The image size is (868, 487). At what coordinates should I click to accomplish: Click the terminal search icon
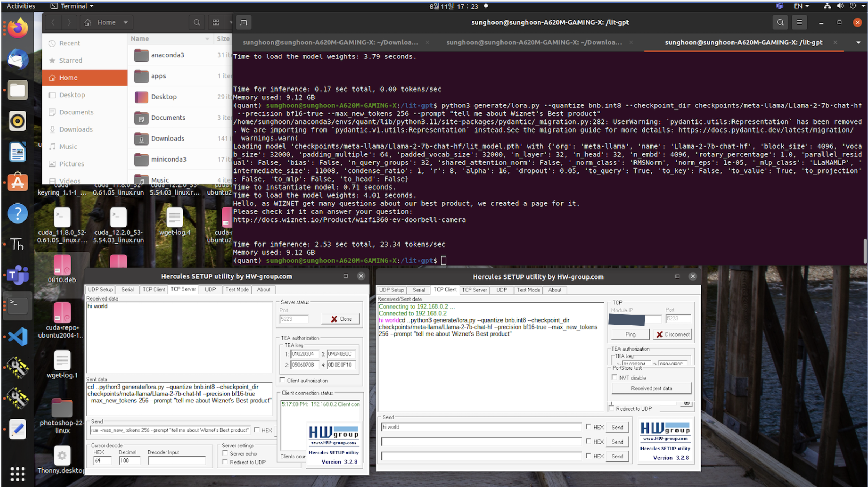780,22
